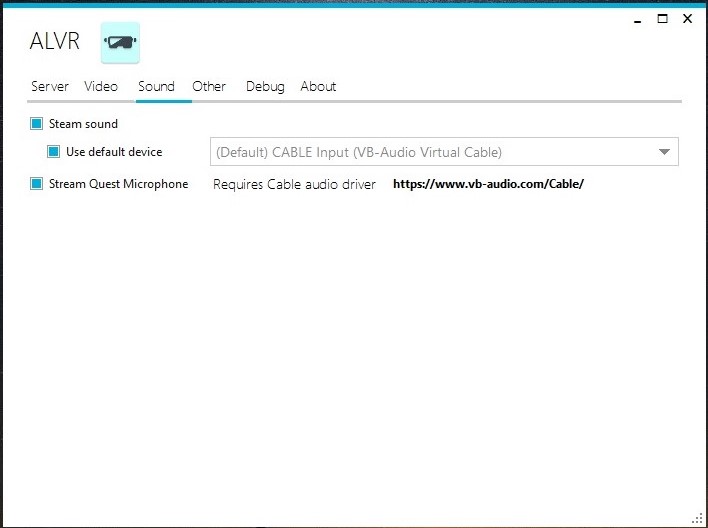Close the ALVR window
708x528 pixels.
687,19
